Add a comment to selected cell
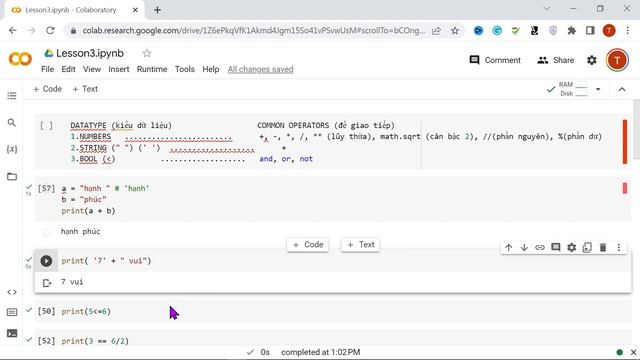 pos(556,247)
